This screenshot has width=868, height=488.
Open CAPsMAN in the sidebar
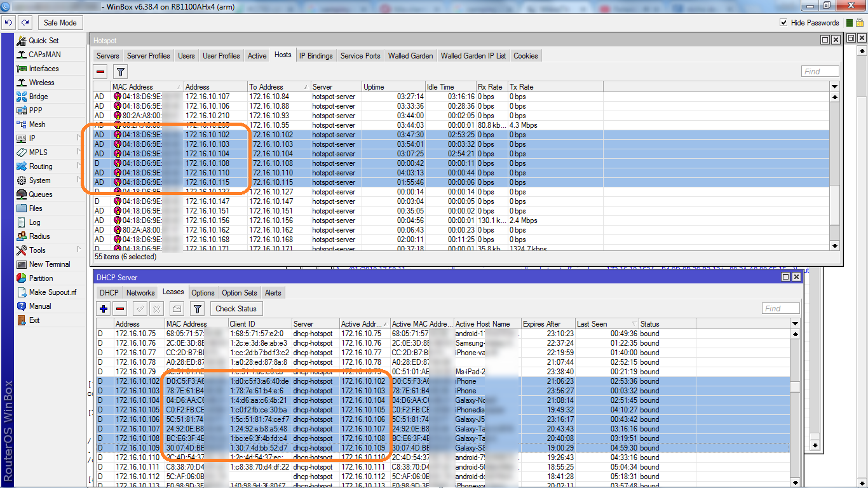click(44, 55)
